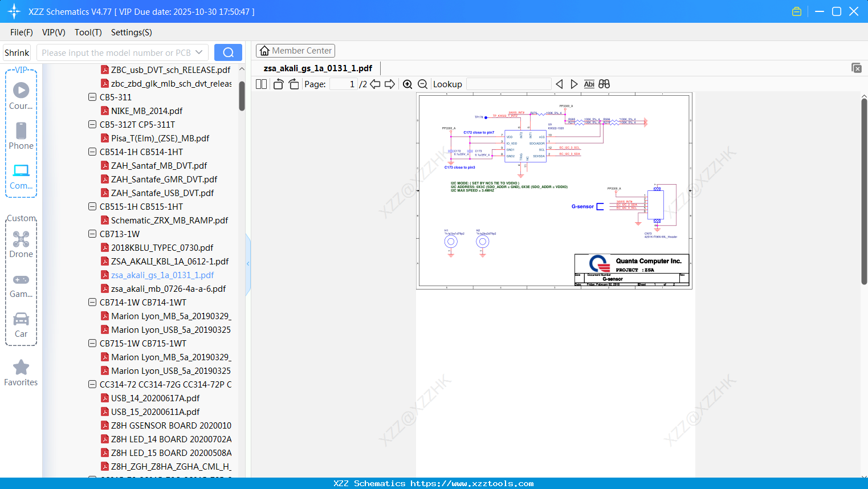Viewport: 868px width, 489px height.
Task: Zoom out of the schematic
Action: pos(422,84)
